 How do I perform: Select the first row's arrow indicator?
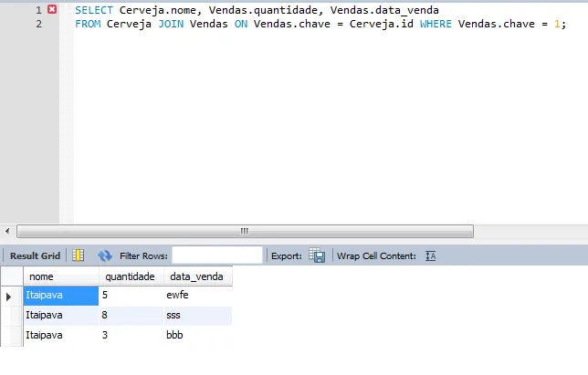pos(8,297)
